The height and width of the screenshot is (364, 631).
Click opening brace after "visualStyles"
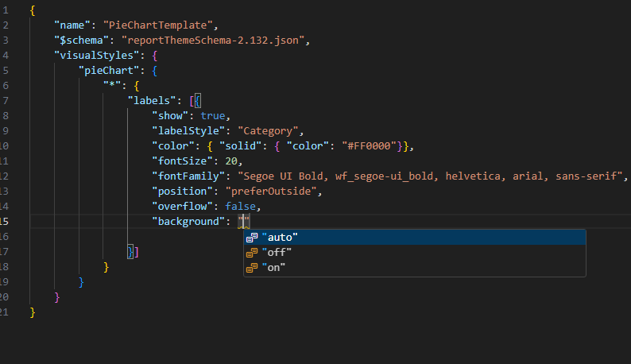coord(155,55)
